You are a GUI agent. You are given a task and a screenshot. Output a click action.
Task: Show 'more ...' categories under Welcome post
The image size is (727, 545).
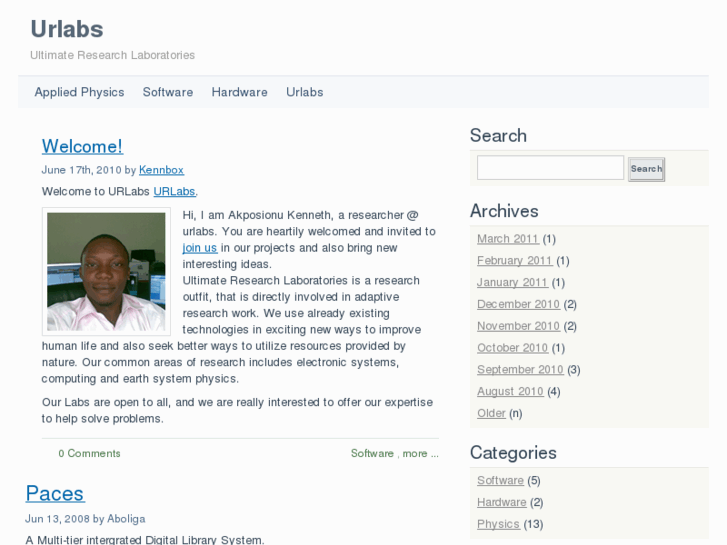pyautogui.click(x=421, y=453)
